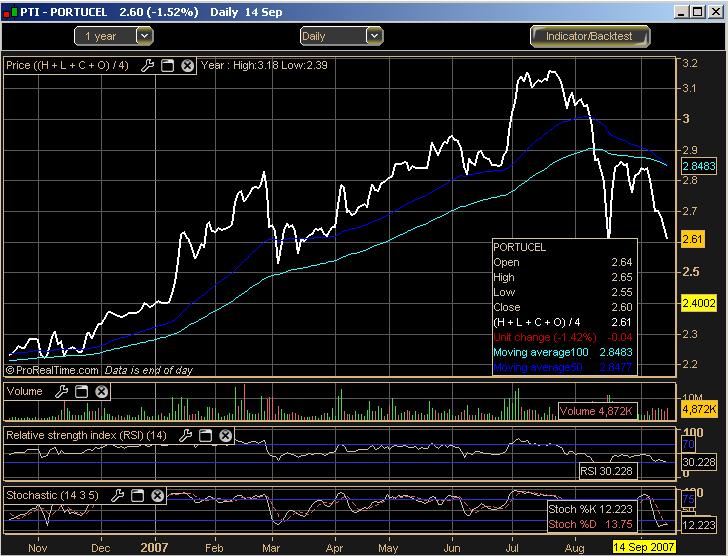This screenshot has height=556, width=728.
Task: Close the Stochastic panel
Action: [x=157, y=496]
